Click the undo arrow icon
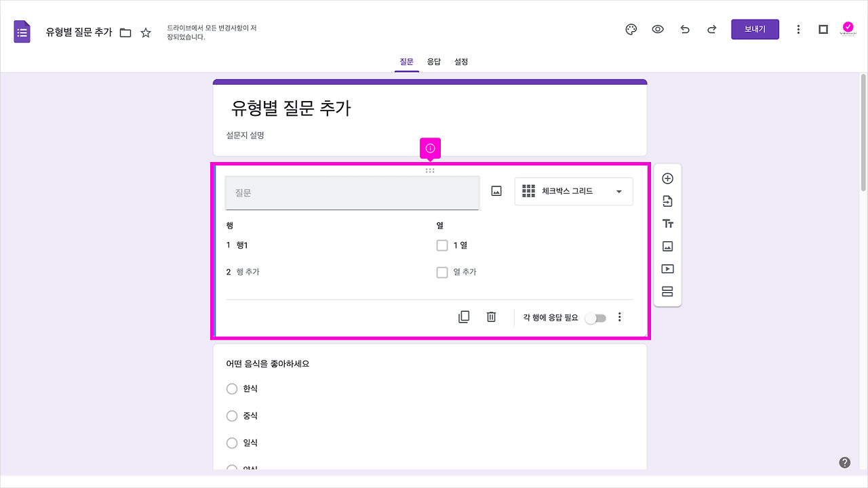 click(x=685, y=29)
